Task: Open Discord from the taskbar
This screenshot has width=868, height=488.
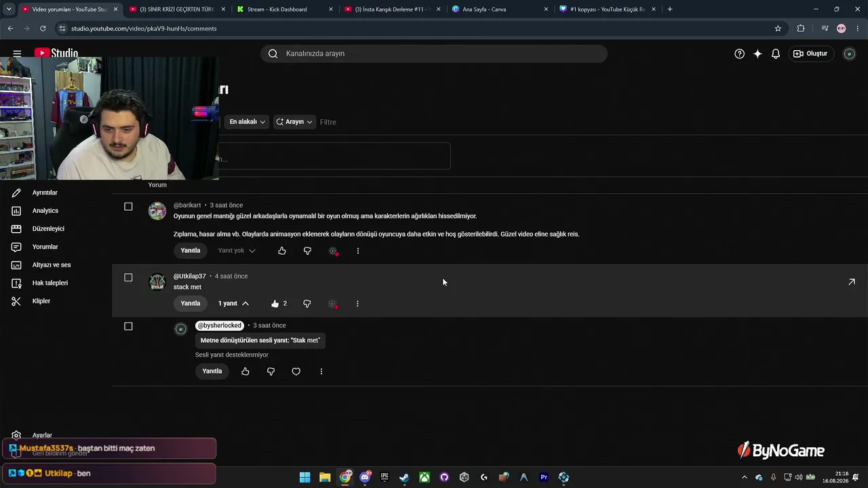Action: [x=366, y=477]
